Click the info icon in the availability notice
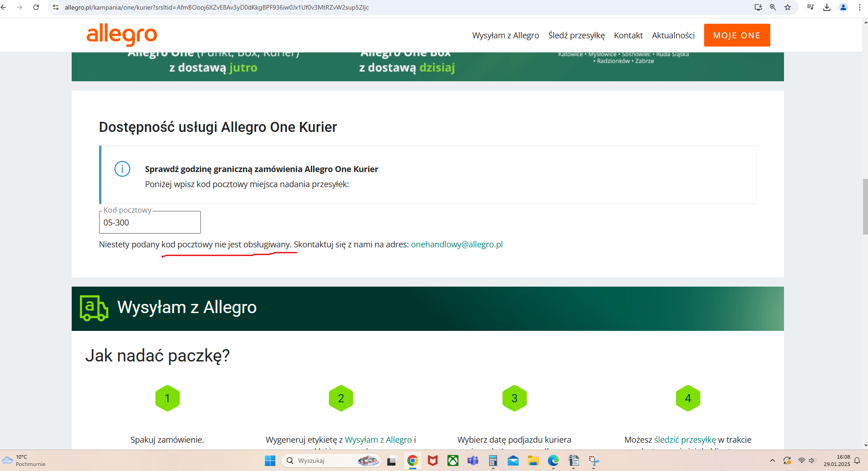868x471 pixels. pyautogui.click(x=122, y=169)
